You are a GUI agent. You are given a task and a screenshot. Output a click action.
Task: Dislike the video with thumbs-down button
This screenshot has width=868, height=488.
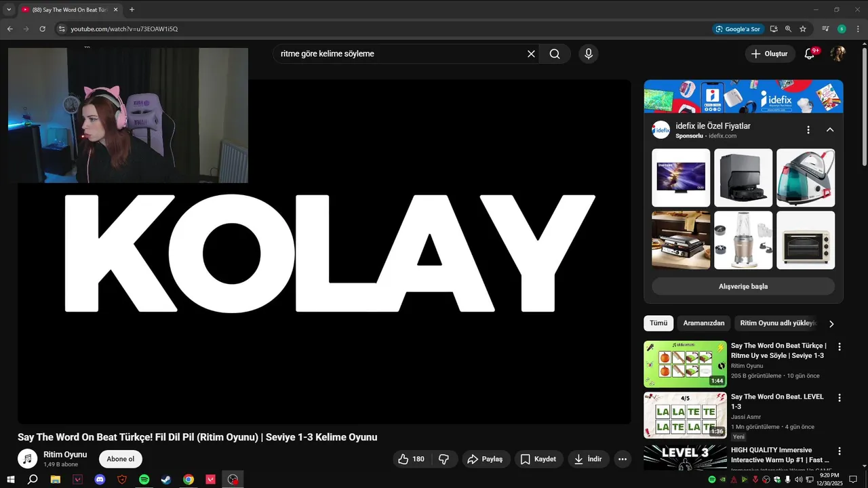tap(444, 459)
